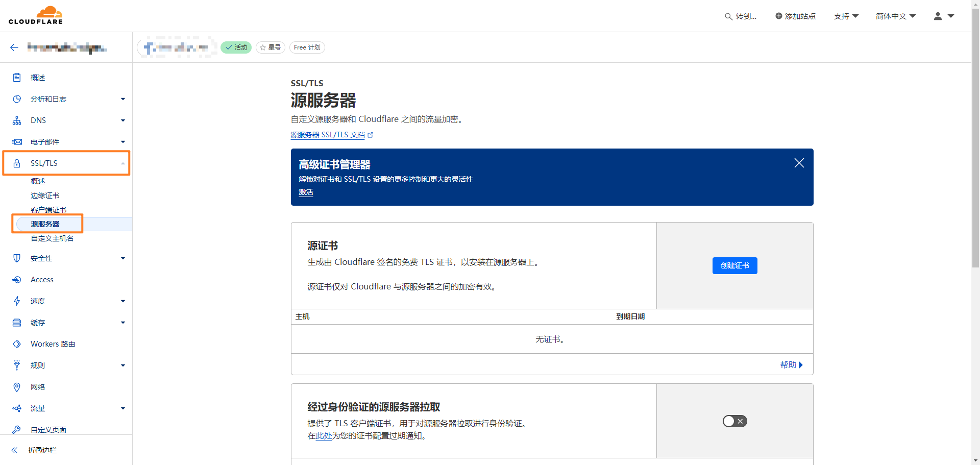The width and height of the screenshot is (980, 465).
Task: Click the SSL/TLS padlock icon
Action: pyautogui.click(x=17, y=163)
